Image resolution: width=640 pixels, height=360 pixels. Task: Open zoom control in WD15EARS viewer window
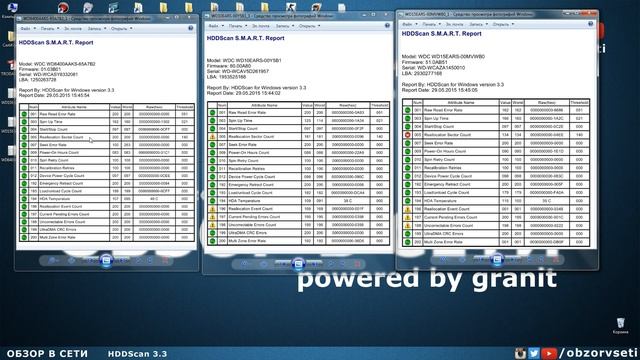444,259
